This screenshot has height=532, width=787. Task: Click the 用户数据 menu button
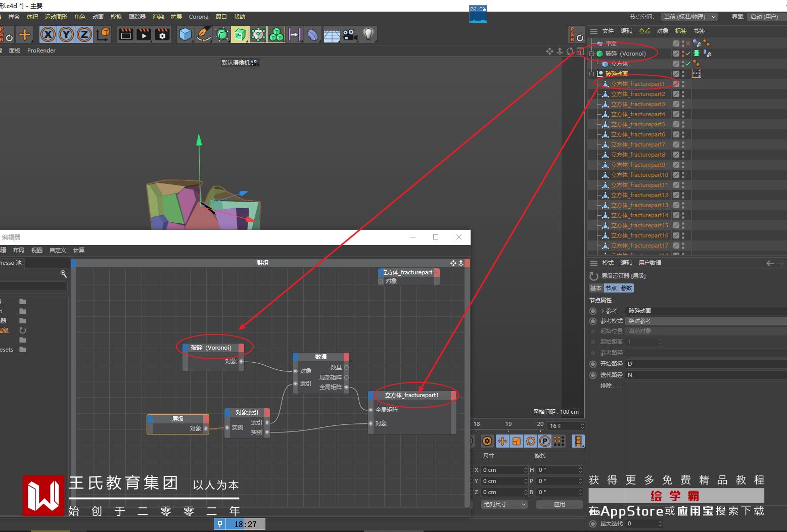click(x=650, y=263)
